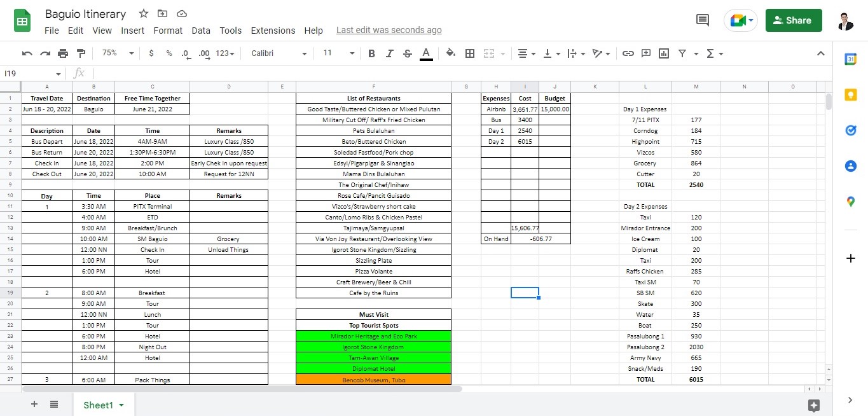Open text wrapping options
Viewport: 868px width, 416px height.
point(575,53)
